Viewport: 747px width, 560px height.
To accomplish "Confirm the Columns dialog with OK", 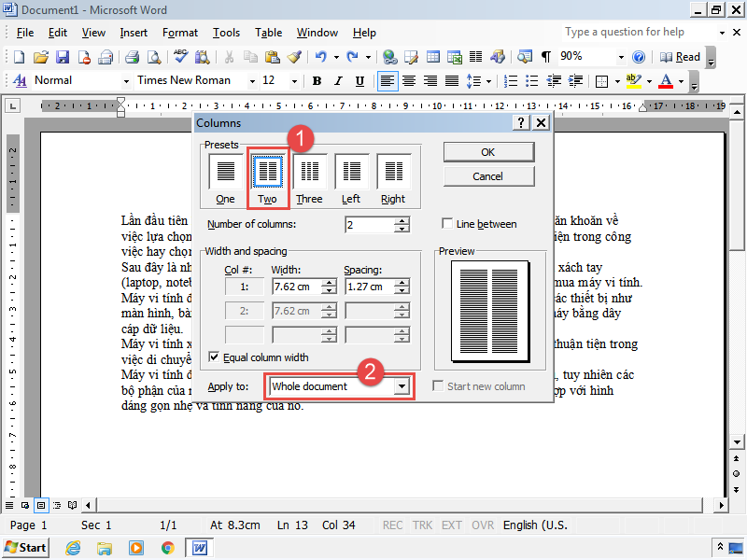I will [x=488, y=152].
